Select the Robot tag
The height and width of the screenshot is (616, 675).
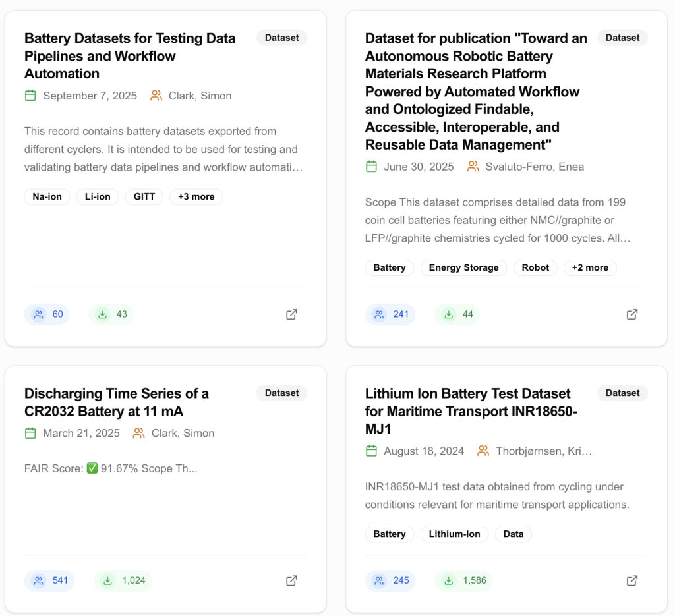click(535, 267)
